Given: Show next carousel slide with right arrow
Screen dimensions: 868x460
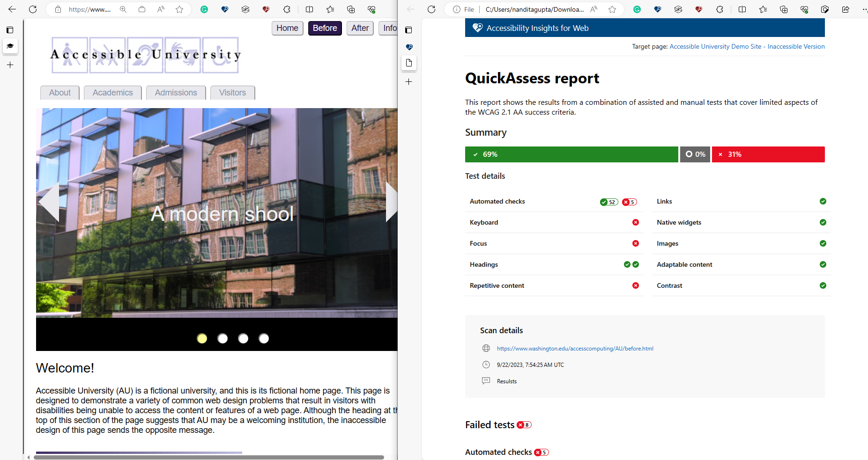Looking at the screenshot, I should (392, 202).
